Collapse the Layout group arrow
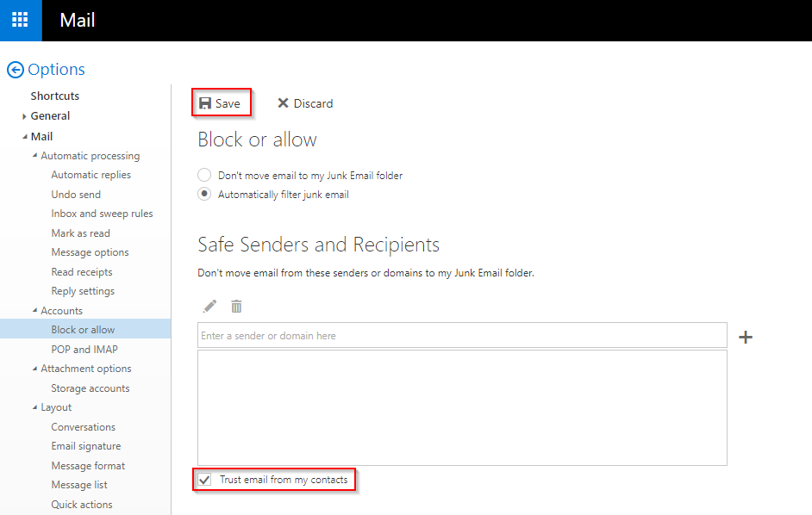Screen dimensions: 812x515 [34, 407]
